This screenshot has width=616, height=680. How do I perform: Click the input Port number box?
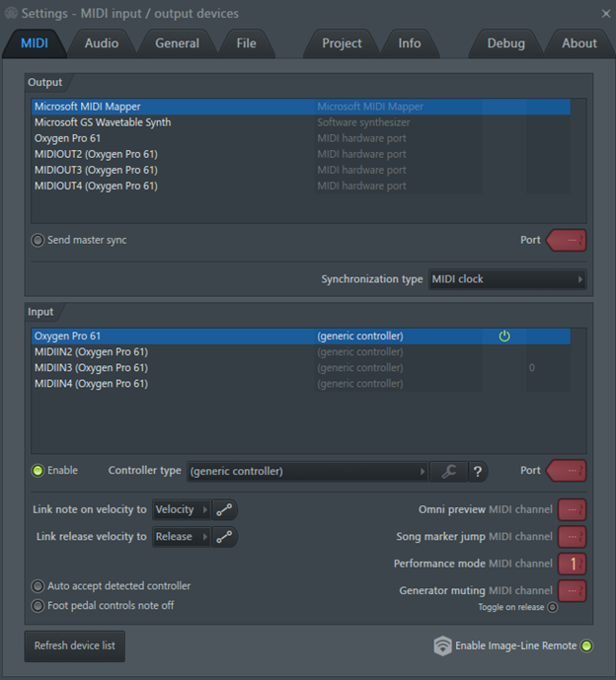point(567,471)
